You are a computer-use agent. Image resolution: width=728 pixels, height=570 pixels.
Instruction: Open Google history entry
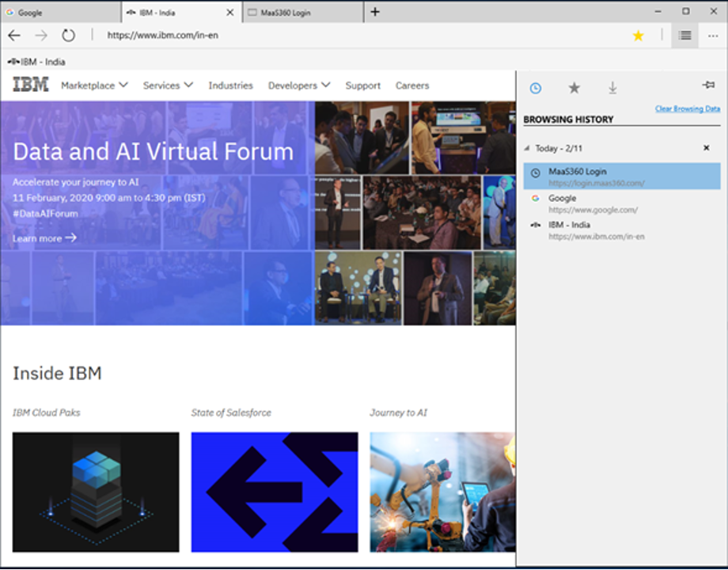[x=622, y=203]
